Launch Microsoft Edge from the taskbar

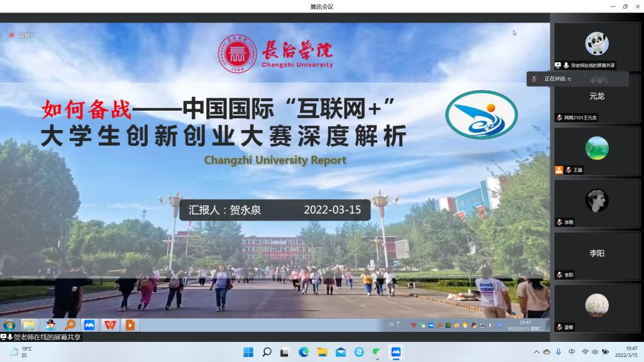point(304,352)
